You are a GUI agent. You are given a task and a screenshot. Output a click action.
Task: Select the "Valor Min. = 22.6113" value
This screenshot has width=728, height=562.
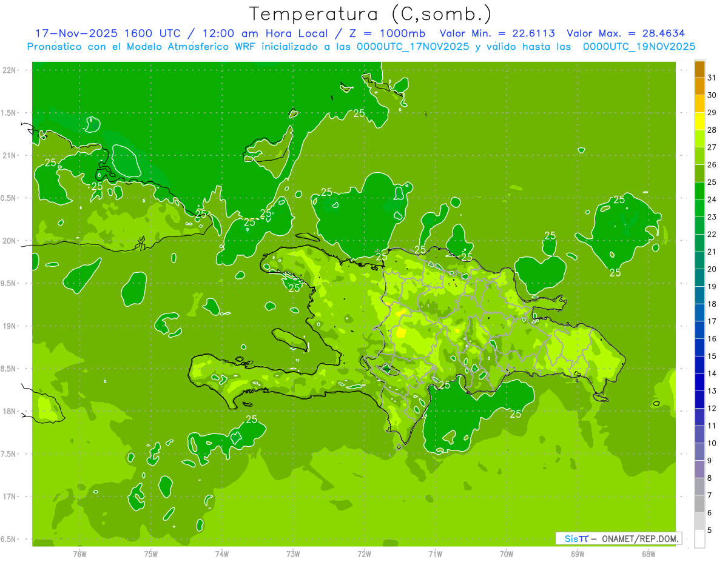pyautogui.click(x=497, y=33)
